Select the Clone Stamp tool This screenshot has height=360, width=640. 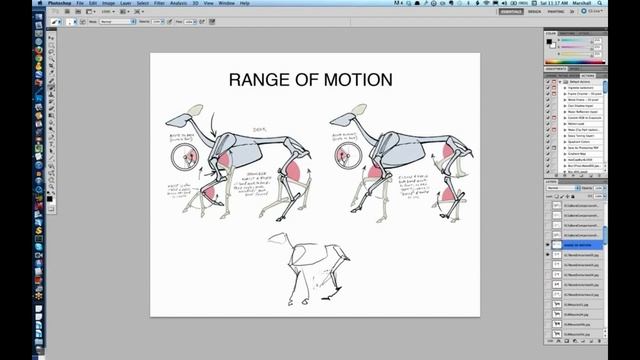tap(51, 95)
